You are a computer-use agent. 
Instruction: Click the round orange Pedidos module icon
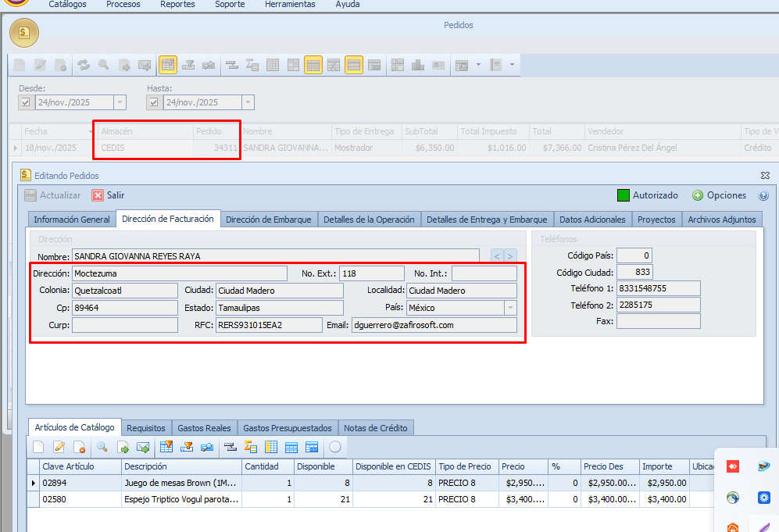coord(24,33)
